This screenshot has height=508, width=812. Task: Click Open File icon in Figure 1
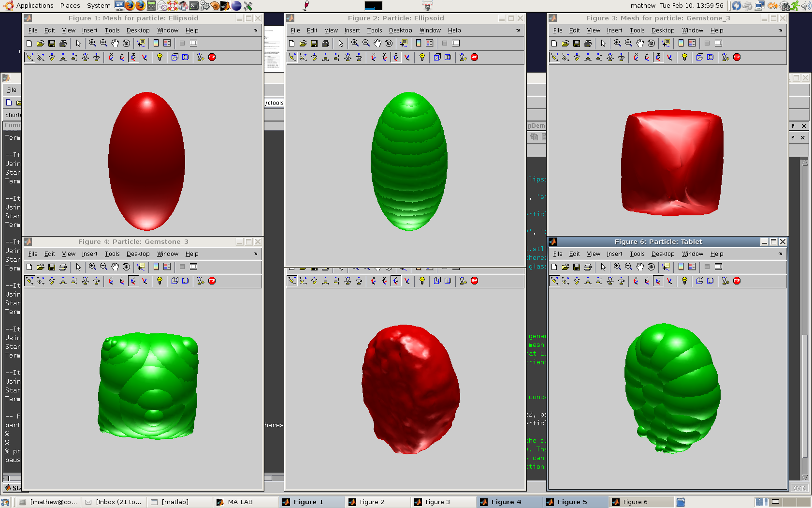41,43
